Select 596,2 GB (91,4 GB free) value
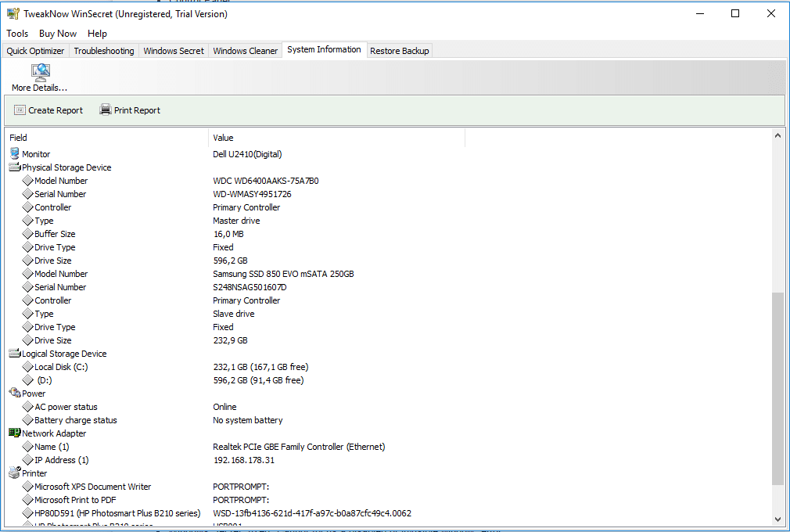 (258, 380)
